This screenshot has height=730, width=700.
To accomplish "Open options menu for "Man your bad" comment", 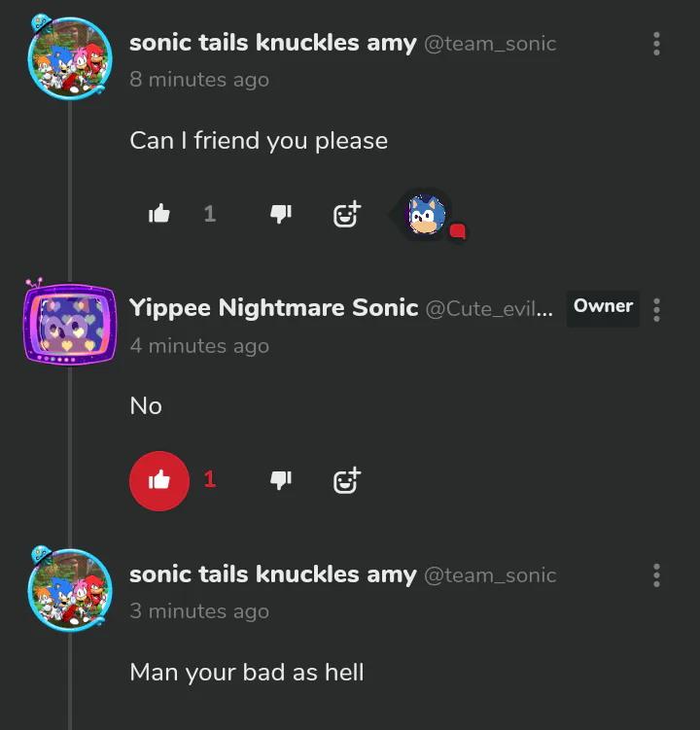I will pyautogui.click(x=657, y=575).
